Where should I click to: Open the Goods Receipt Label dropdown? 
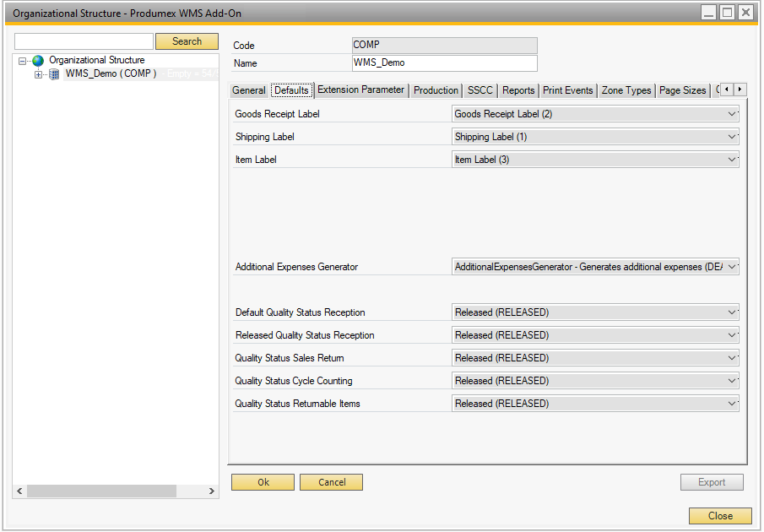pos(731,113)
